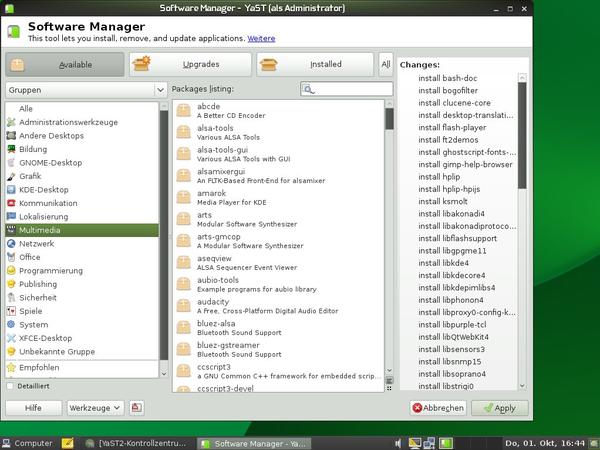Click the ccscript3 package icon
600x450 pixels.
(x=184, y=371)
